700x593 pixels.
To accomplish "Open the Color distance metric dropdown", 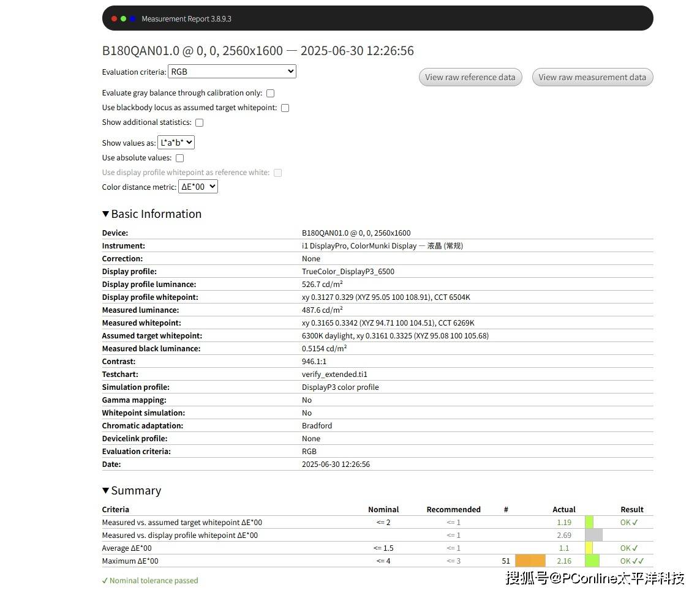I will 198,187.
